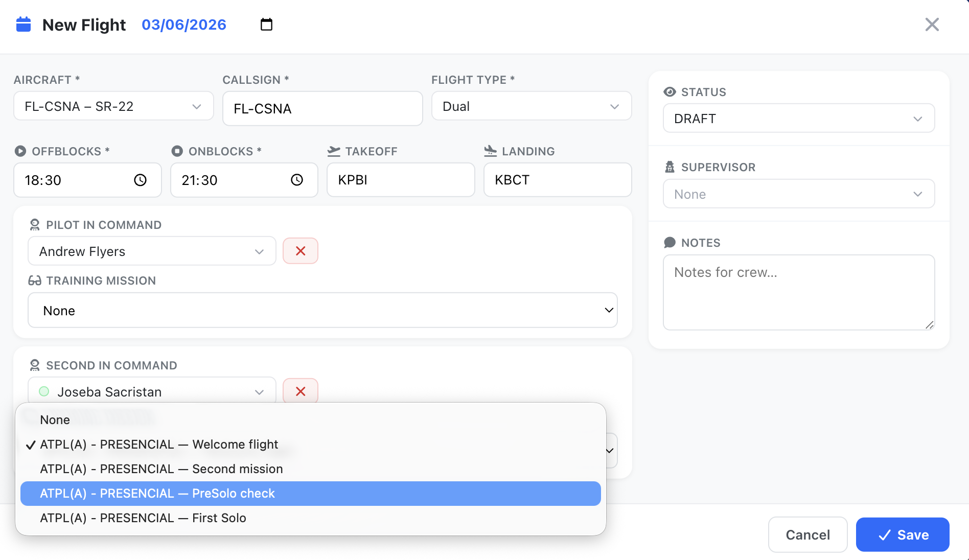Click the Takeoff airplane icon
The image size is (969, 560).
(x=334, y=151)
